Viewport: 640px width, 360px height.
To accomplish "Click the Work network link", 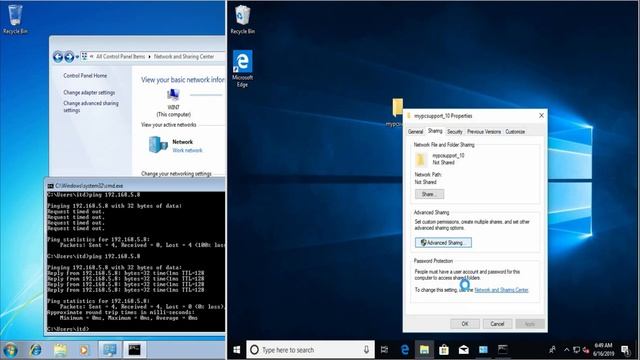I will tap(187, 151).
